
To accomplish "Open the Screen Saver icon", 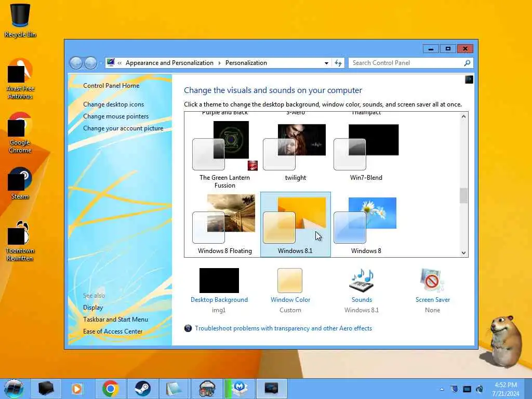I will [x=432, y=280].
